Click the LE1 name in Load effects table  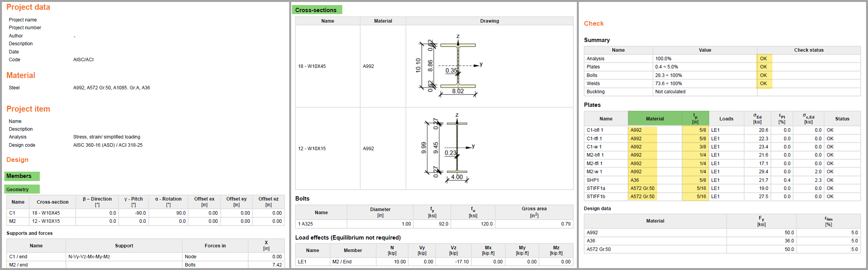coord(302,262)
